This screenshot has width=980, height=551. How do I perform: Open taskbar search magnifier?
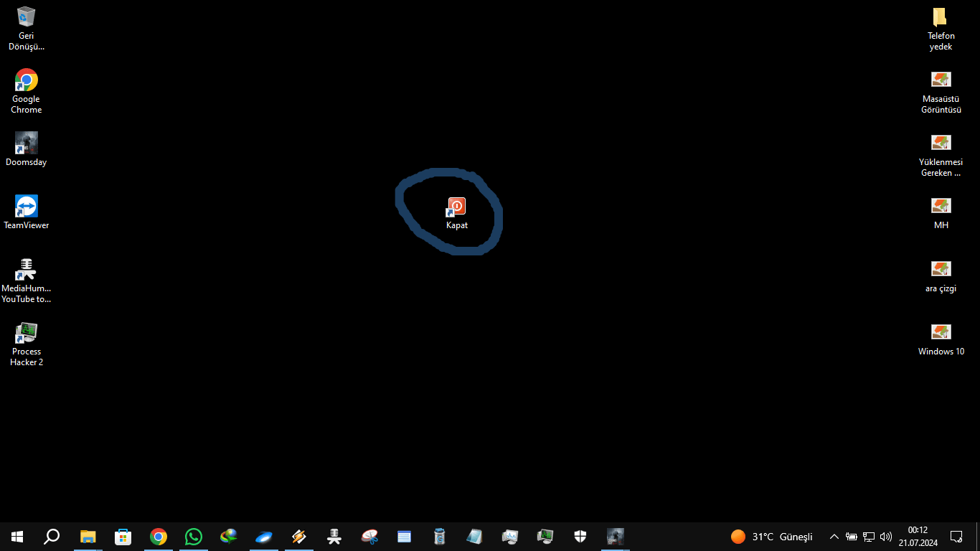tap(52, 537)
